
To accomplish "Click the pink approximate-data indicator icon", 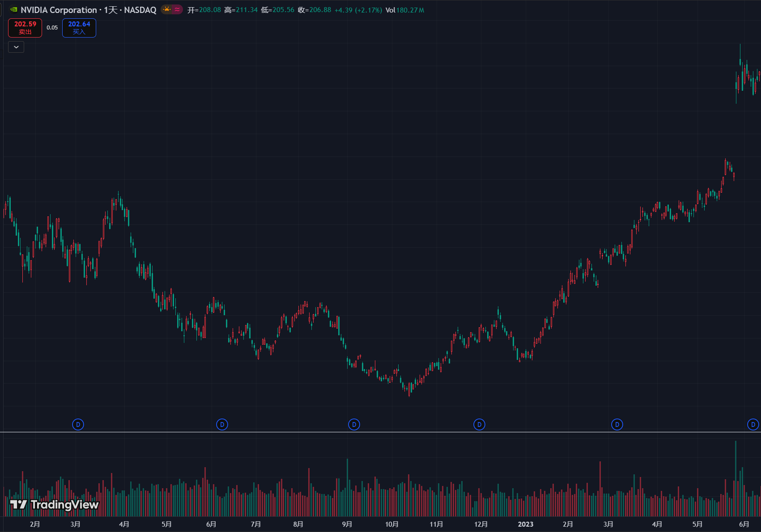I will click(x=177, y=9).
